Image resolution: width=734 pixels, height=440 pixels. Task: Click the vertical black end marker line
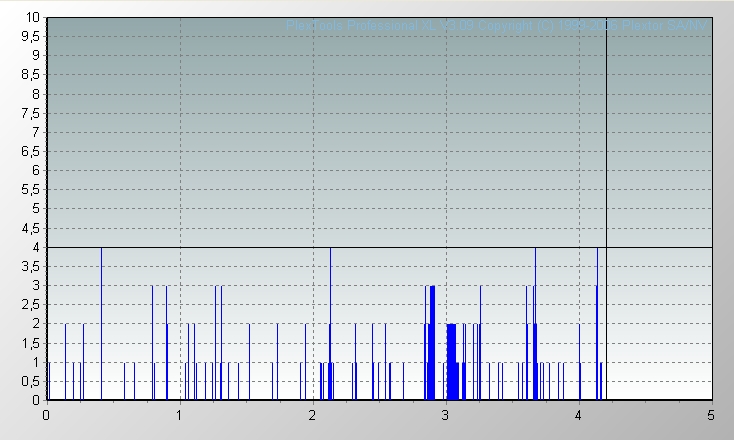coord(606,200)
